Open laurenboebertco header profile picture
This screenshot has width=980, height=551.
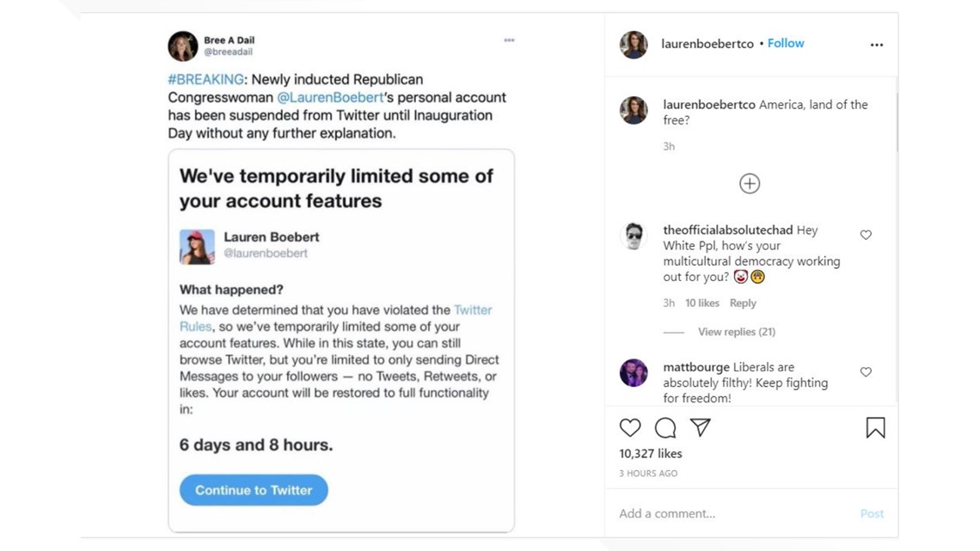633,45
